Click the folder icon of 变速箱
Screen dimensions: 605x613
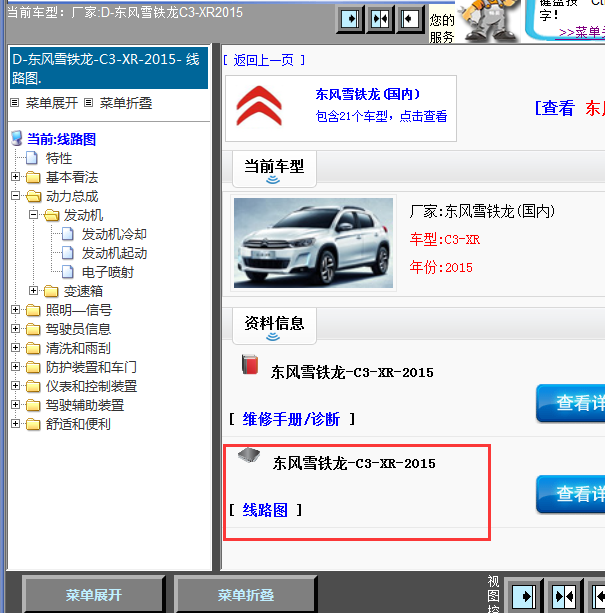[x=51, y=291]
